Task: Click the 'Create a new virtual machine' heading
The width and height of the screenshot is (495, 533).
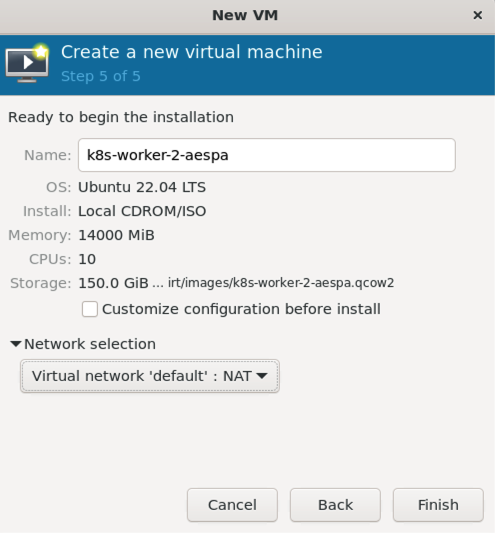Action: [x=192, y=52]
